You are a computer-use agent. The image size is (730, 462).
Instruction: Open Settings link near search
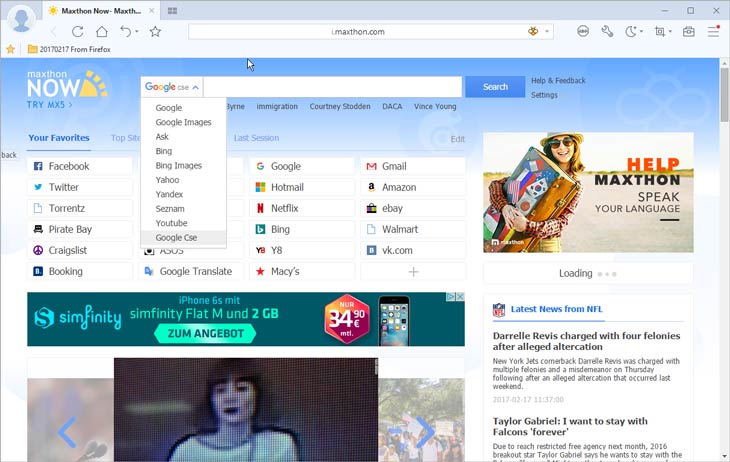pos(544,95)
